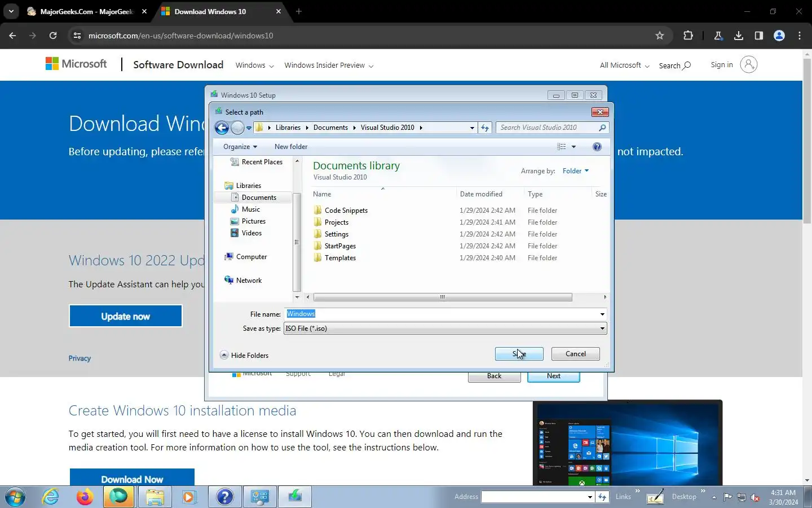Open the Arrange by Folder dropdown
Viewport: 812px width, 508px height.
[575, 171]
